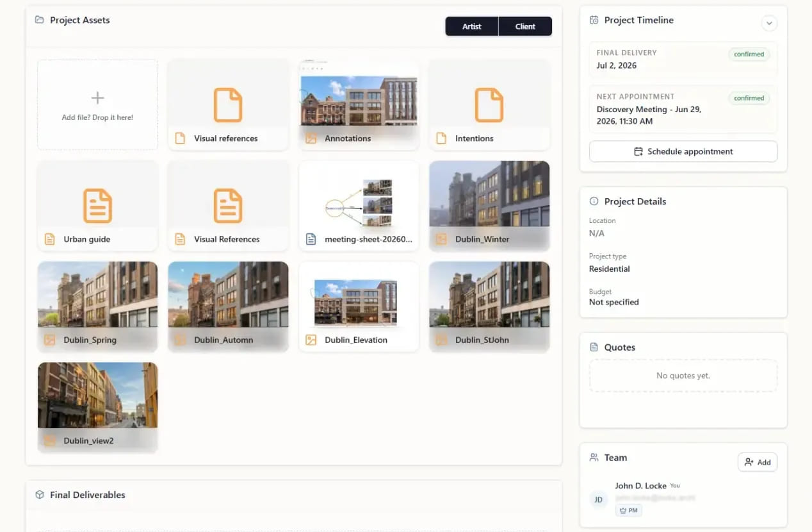Click the plus icon to add file
The height and width of the screenshot is (532, 812).
point(97,98)
